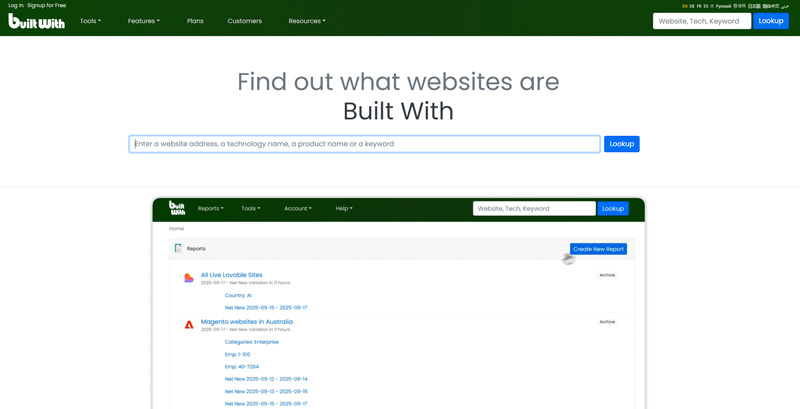Switch language to FR

[699, 6]
